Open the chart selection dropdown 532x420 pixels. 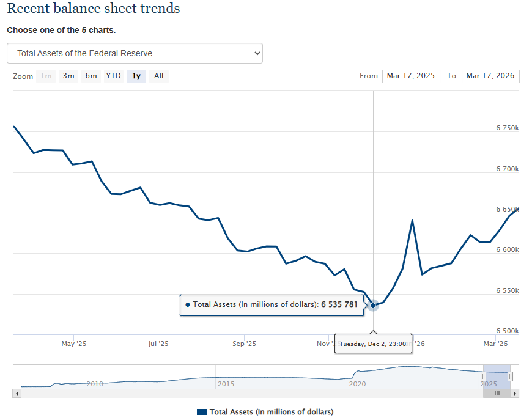point(135,53)
